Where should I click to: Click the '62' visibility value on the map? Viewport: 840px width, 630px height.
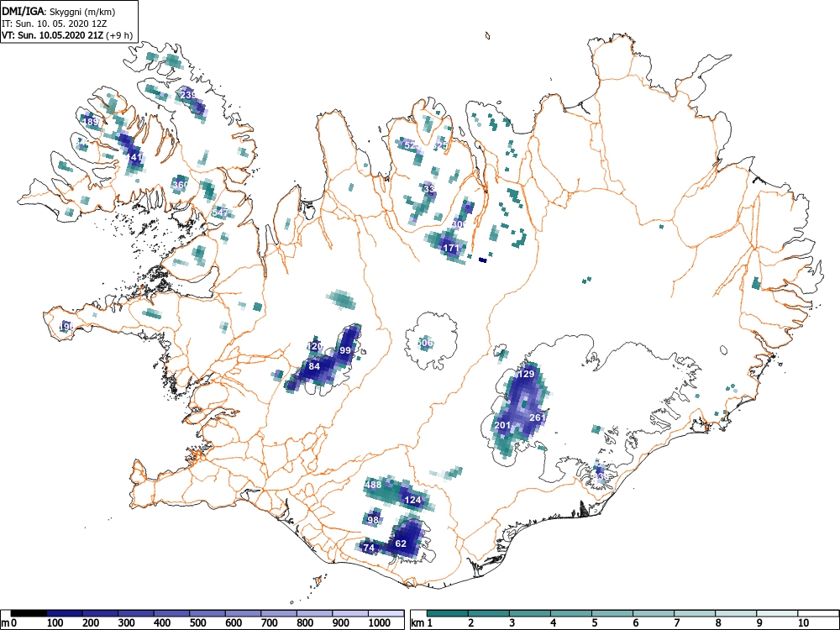tap(401, 543)
